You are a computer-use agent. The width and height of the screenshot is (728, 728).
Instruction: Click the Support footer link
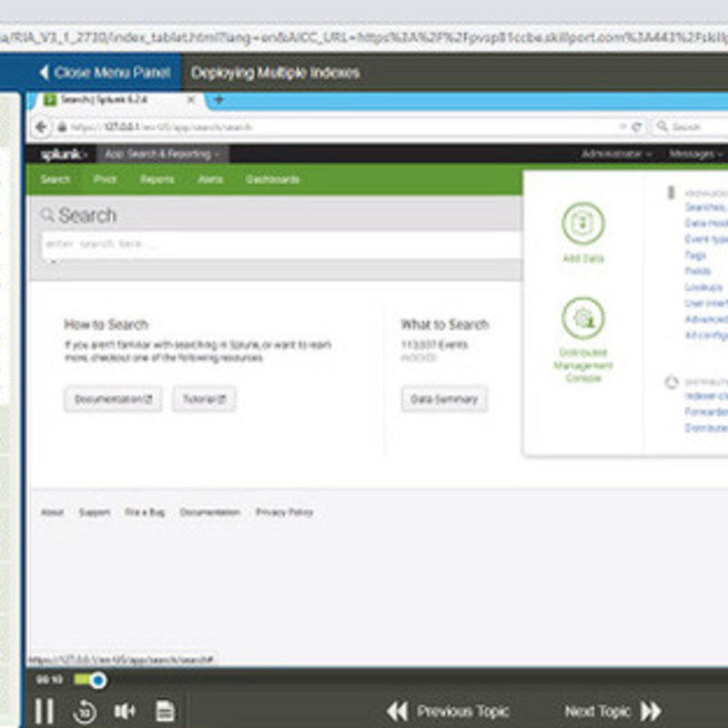(95, 512)
